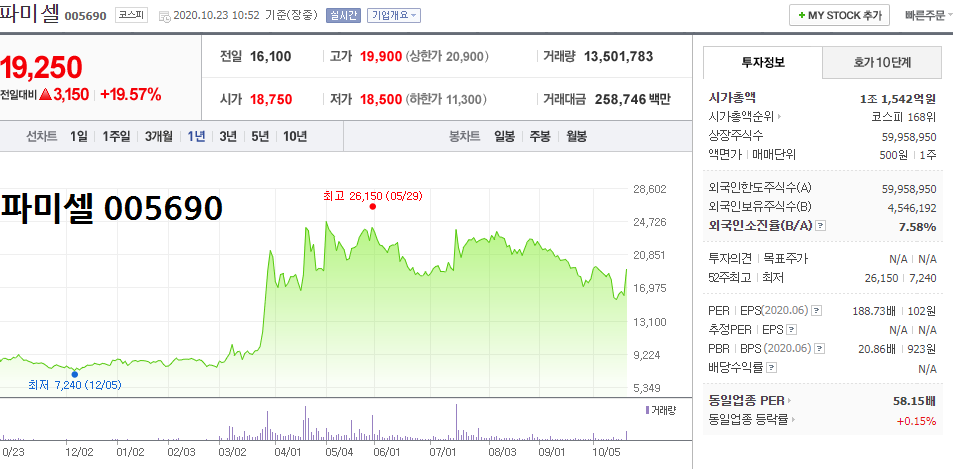The height and width of the screenshot is (469, 956).
Task: Switch to the 호가10단계 tab
Action: coord(882,62)
